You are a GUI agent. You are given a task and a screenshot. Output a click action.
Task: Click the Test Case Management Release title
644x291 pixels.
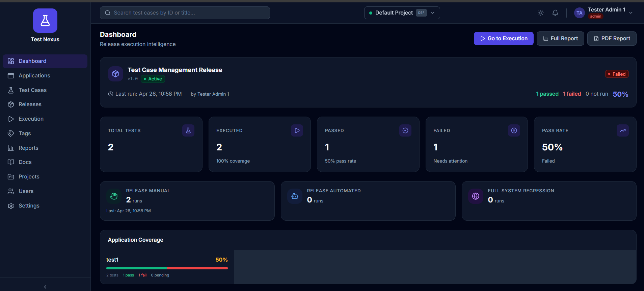click(x=175, y=70)
